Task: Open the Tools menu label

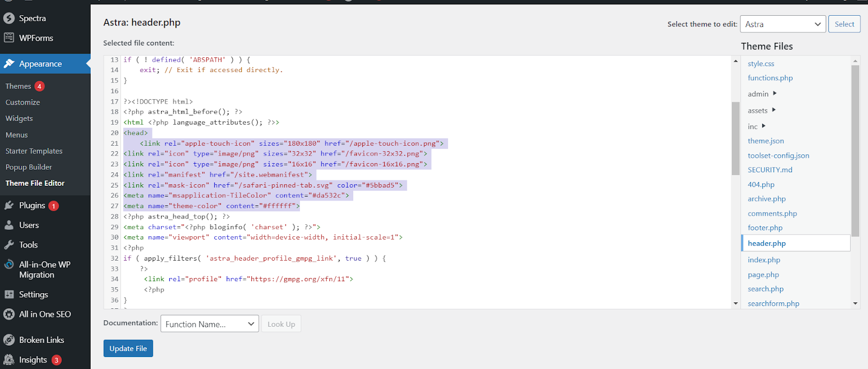Action: coord(28,245)
